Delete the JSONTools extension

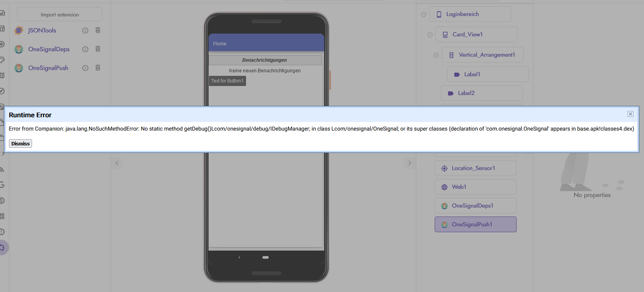click(98, 30)
